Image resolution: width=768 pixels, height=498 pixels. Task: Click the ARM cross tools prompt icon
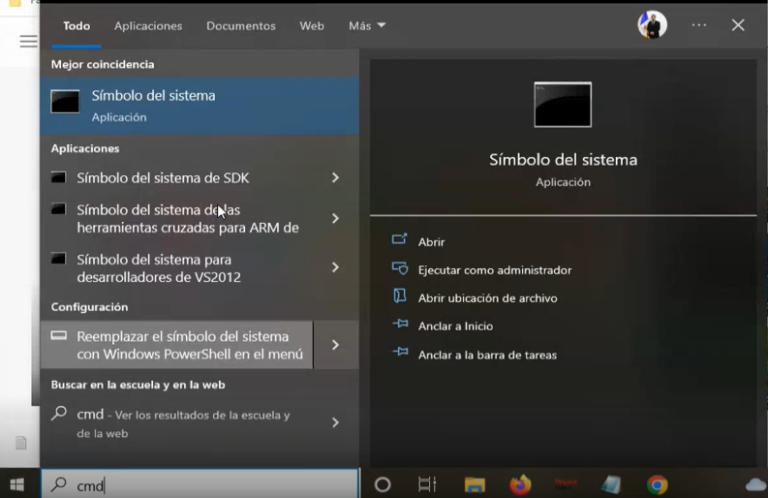tap(58, 209)
